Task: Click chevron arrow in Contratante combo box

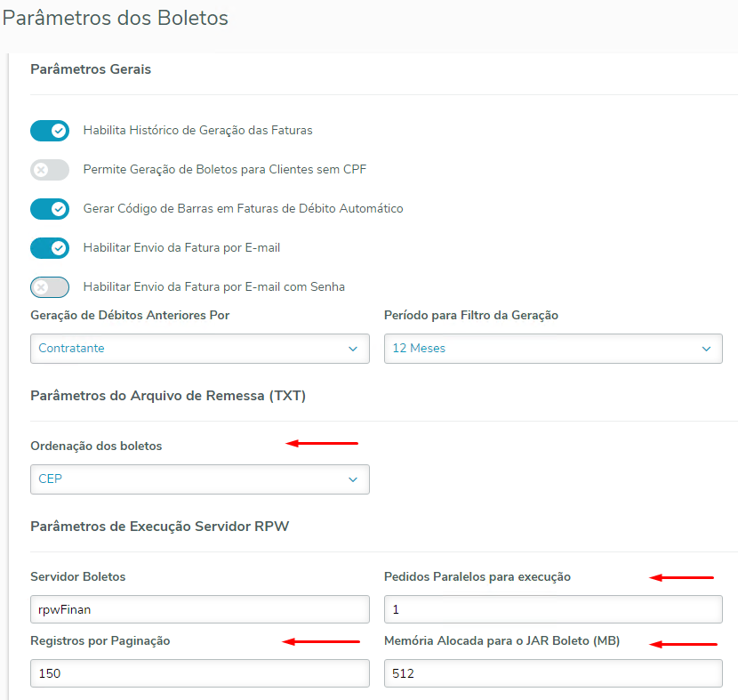Action: 353,349
